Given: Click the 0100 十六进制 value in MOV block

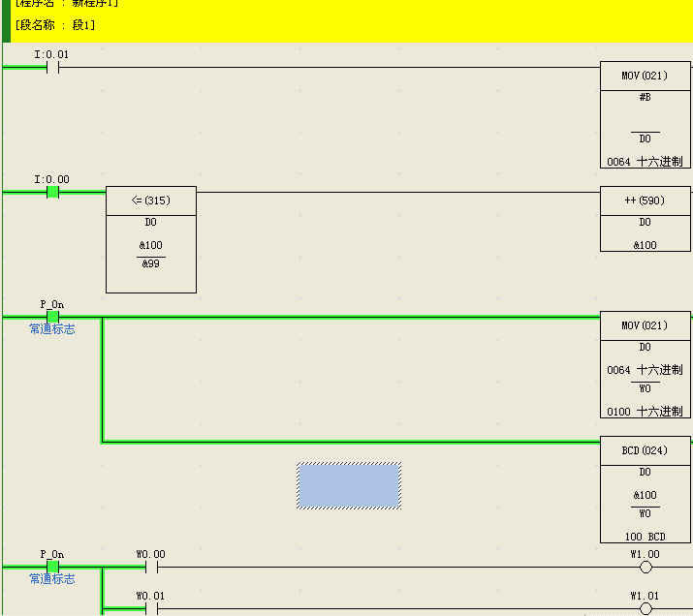Looking at the screenshot, I should click(645, 411).
